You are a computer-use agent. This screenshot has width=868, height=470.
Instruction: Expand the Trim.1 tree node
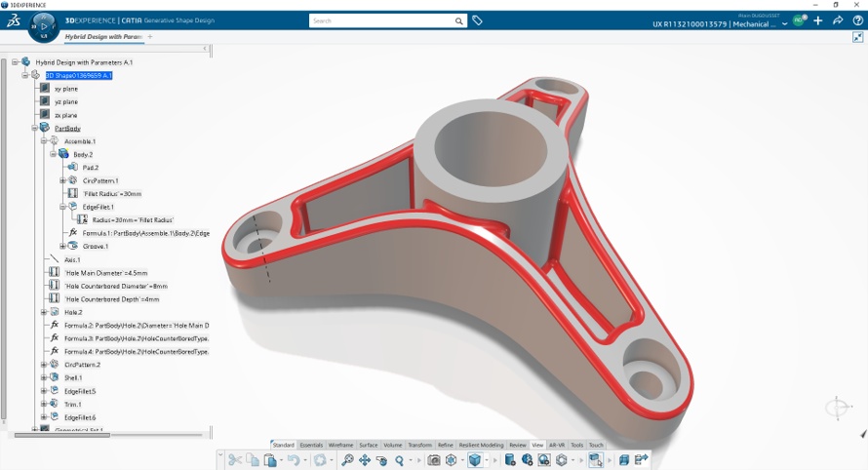pos(44,404)
